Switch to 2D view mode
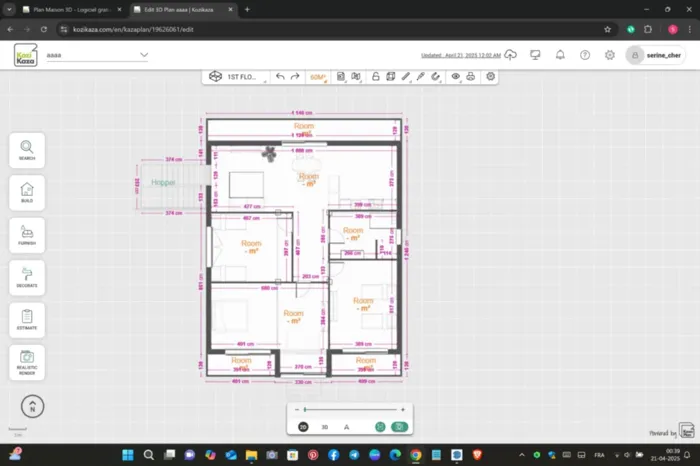The width and height of the screenshot is (700, 466). coord(303,427)
